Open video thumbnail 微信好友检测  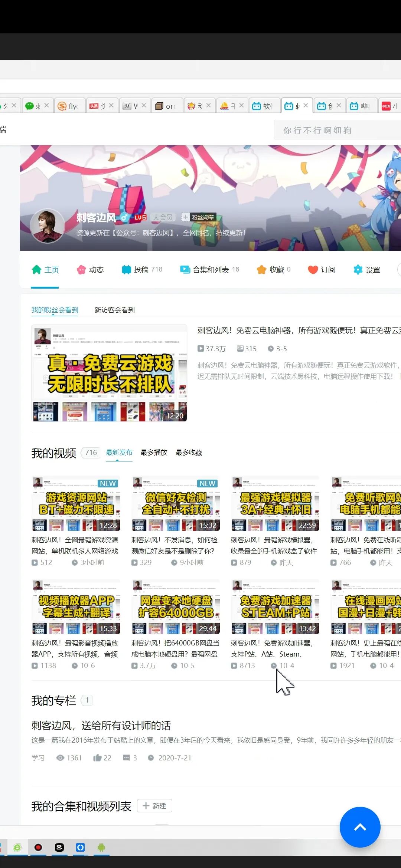[176, 503]
